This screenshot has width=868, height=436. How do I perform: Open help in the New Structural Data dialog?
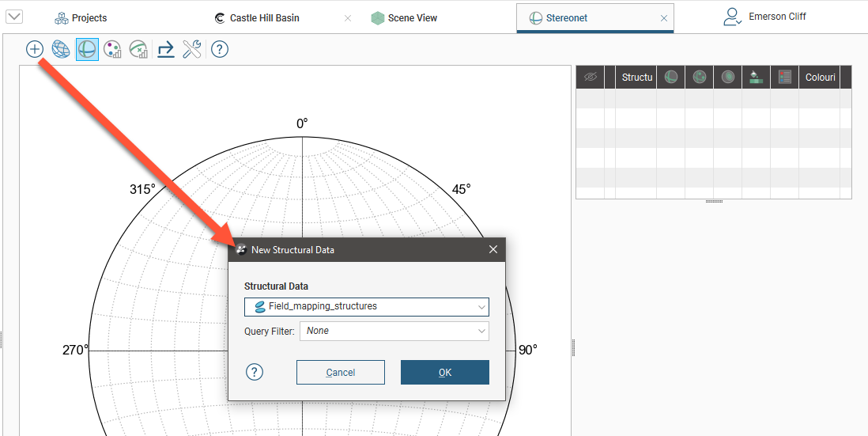pos(255,372)
